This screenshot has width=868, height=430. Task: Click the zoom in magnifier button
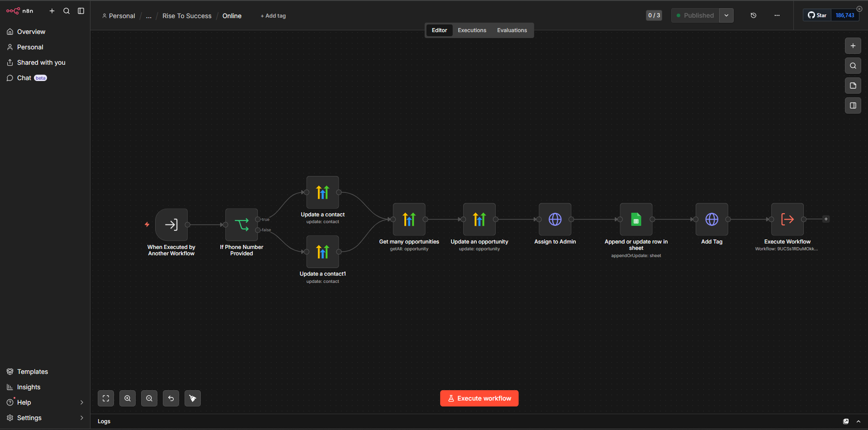[x=128, y=398]
